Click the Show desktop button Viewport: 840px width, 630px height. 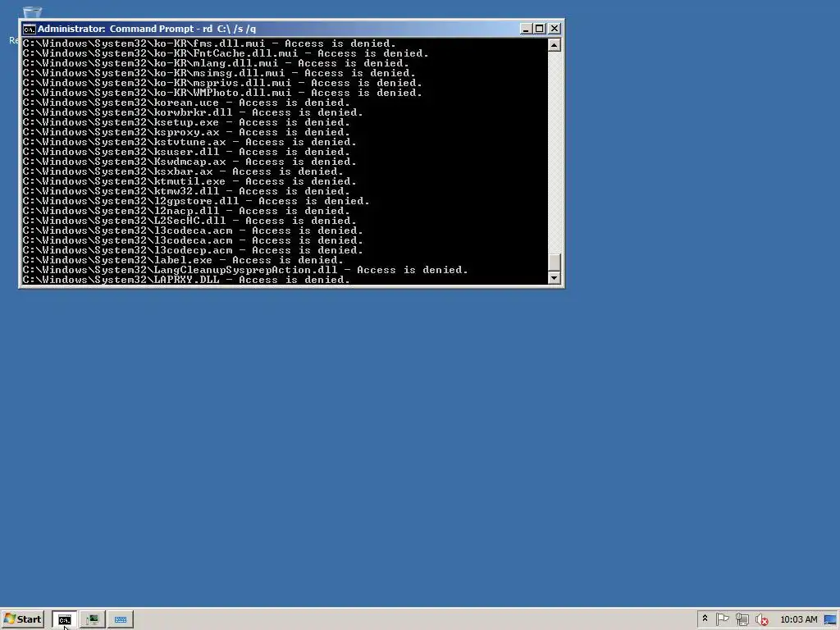831,619
